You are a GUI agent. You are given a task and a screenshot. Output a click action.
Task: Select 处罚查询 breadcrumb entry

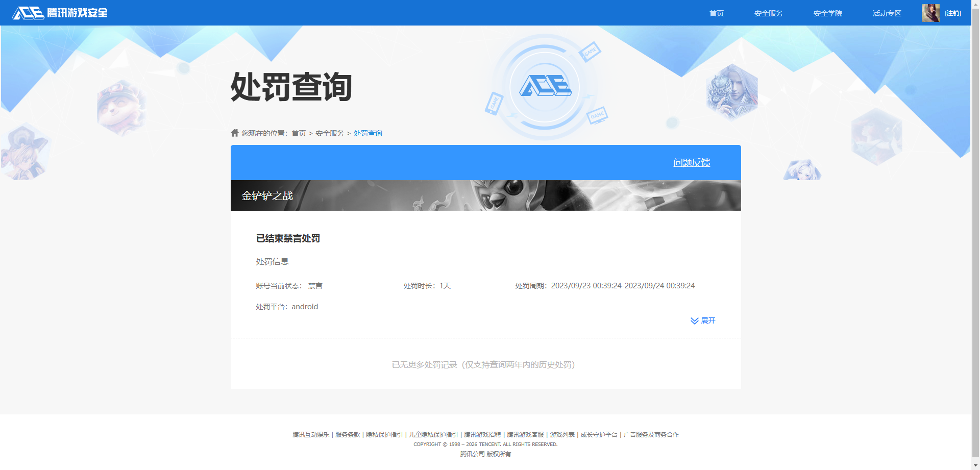pos(368,133)
